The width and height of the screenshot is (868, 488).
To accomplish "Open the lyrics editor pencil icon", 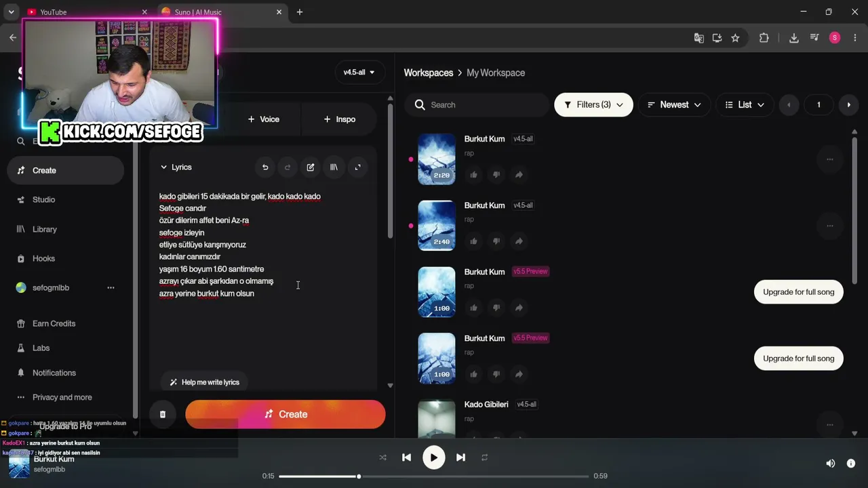I will [311, 167].
